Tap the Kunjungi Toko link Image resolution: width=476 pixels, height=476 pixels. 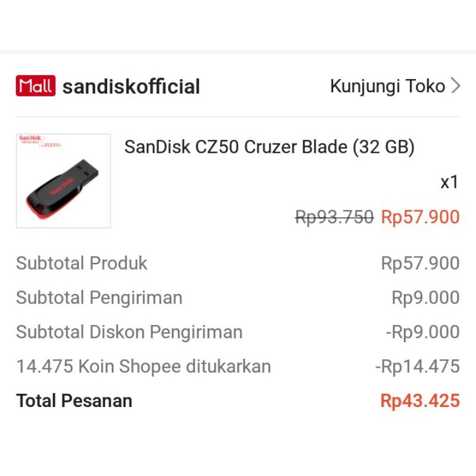tap(387, 86)
